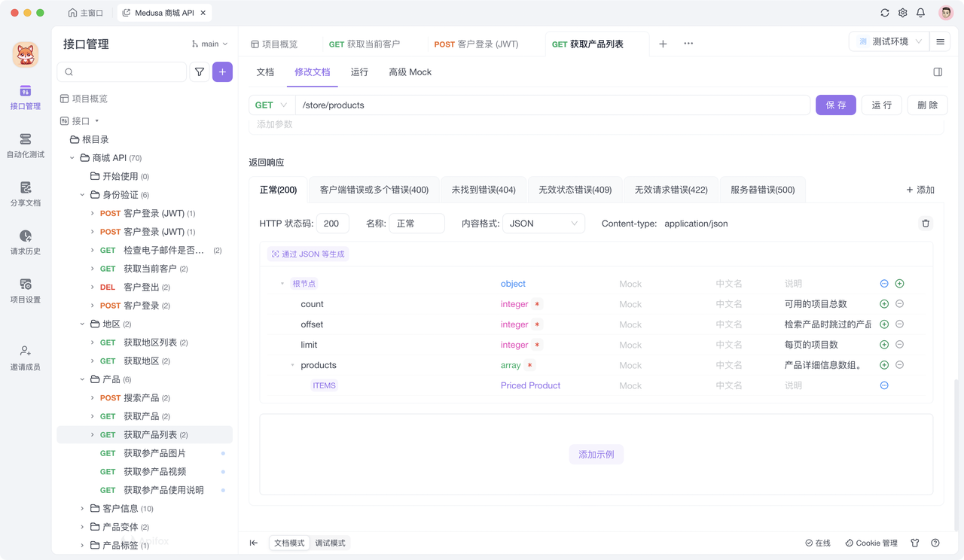Screen dimensions: 964x560
Task: Toggle required asterisk on products
Action: pyautogui.click(x=530, y=365)
